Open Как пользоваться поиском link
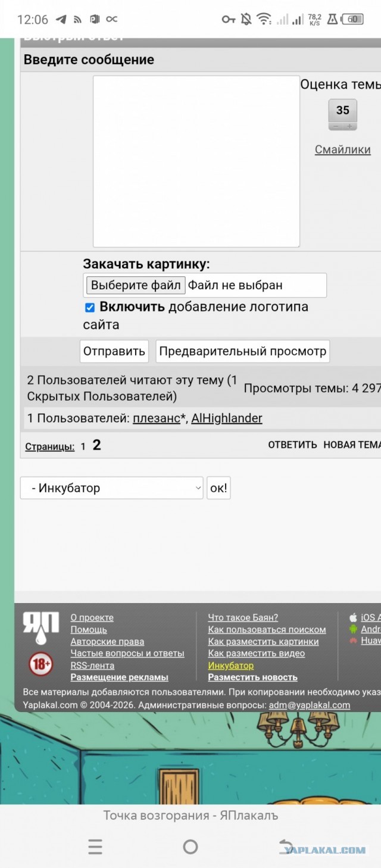 pos(267,630)
